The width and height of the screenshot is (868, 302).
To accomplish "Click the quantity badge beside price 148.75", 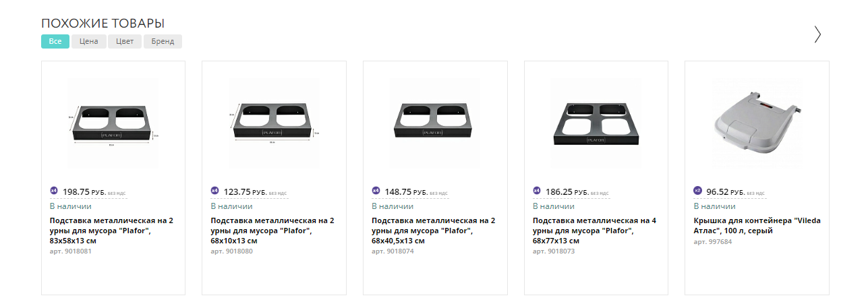I will (376, 190).
